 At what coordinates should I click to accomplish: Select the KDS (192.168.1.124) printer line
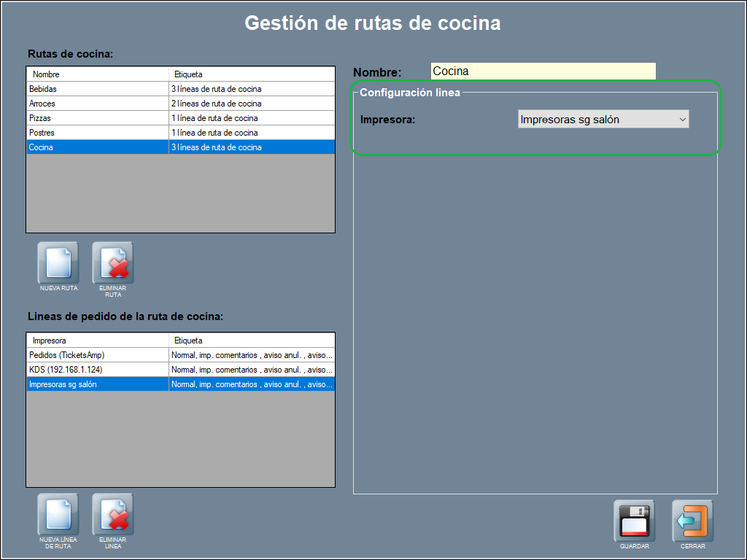98,370
